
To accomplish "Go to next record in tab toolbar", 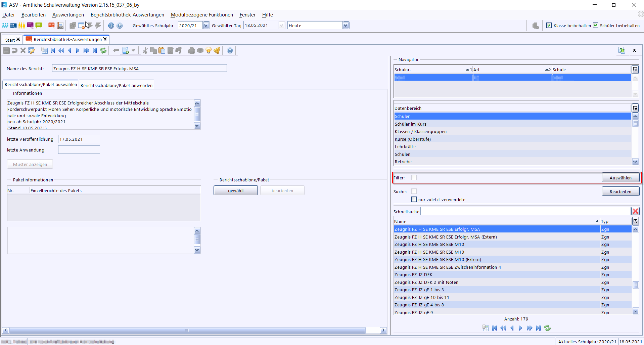I will [78, 50].
